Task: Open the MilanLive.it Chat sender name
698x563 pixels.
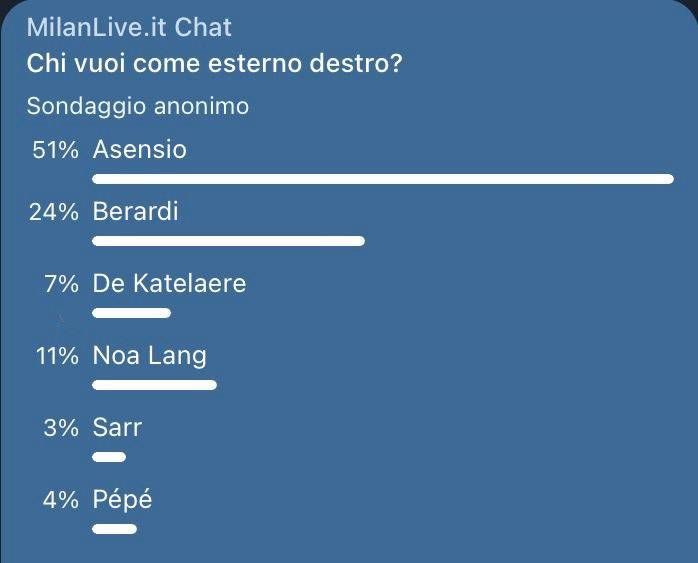Action: (x=129, y=27)
